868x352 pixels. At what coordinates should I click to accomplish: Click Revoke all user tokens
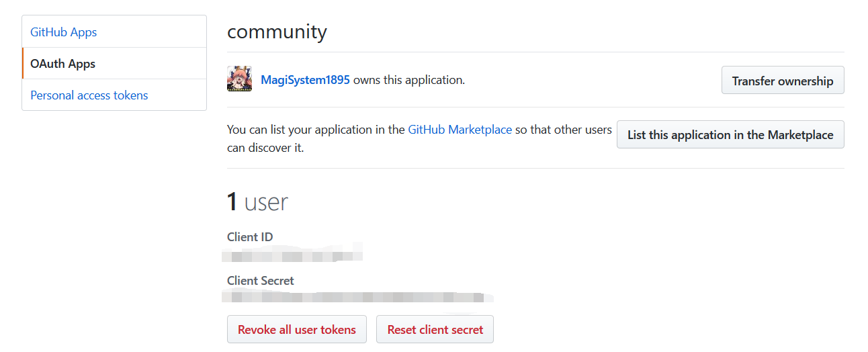tap(297, 329)
